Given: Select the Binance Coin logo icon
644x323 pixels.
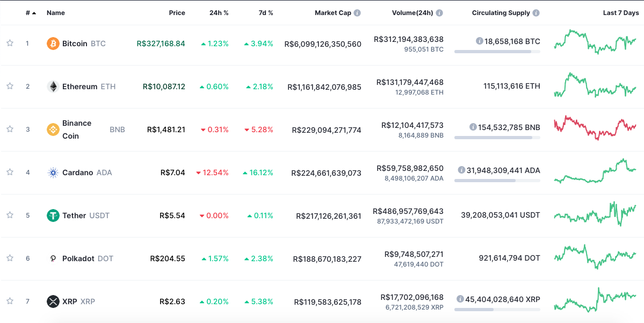Looking at the screenshot, I should [52, 130].
